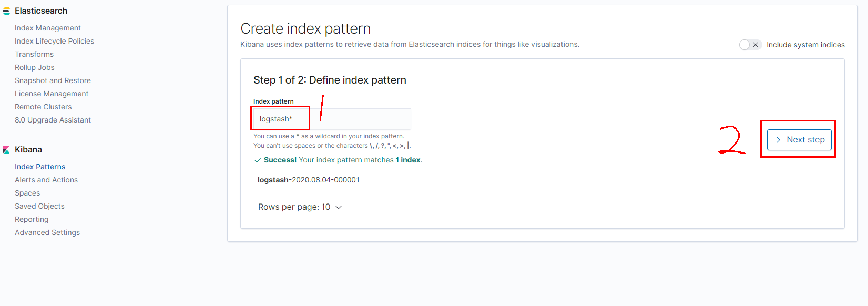This screenshot has height=306, width=868.
Task: Open Remote Clusters page
Action: (x=43, y=107)
